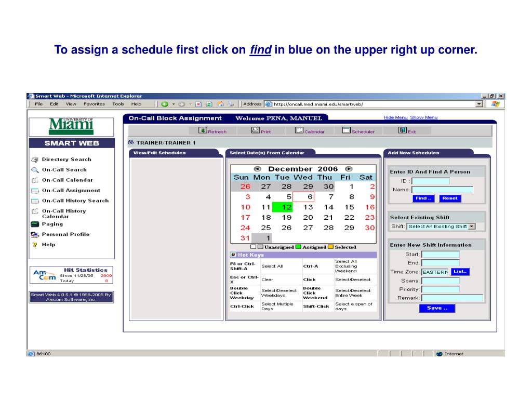Go to previous month in calendar

click(258, 169)
